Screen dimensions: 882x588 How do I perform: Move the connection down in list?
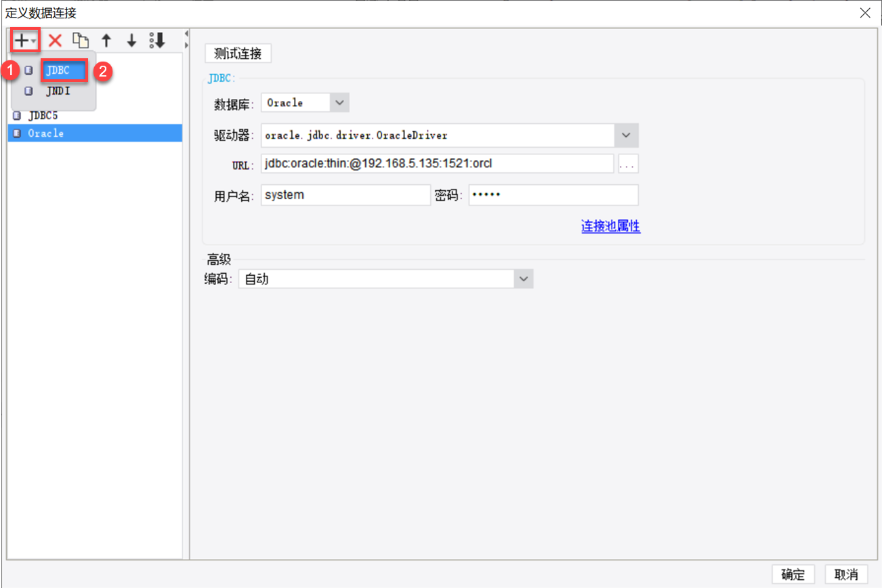[131, 41]
